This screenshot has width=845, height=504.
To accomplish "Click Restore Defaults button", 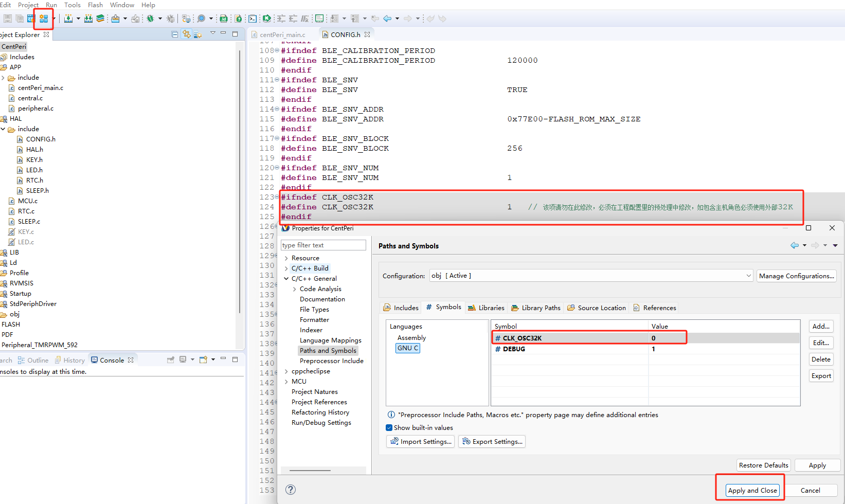I will point(763,465).
